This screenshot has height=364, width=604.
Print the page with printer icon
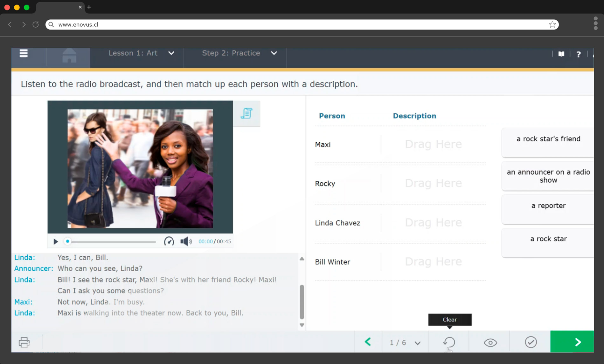[x=24, y=342]
